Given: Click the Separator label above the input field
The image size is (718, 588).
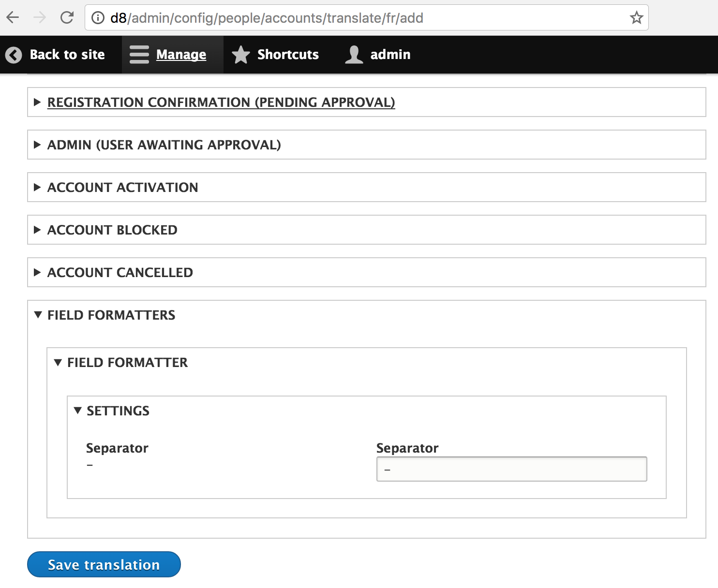Looking at the screenshot, I should (x=407, y=448).
